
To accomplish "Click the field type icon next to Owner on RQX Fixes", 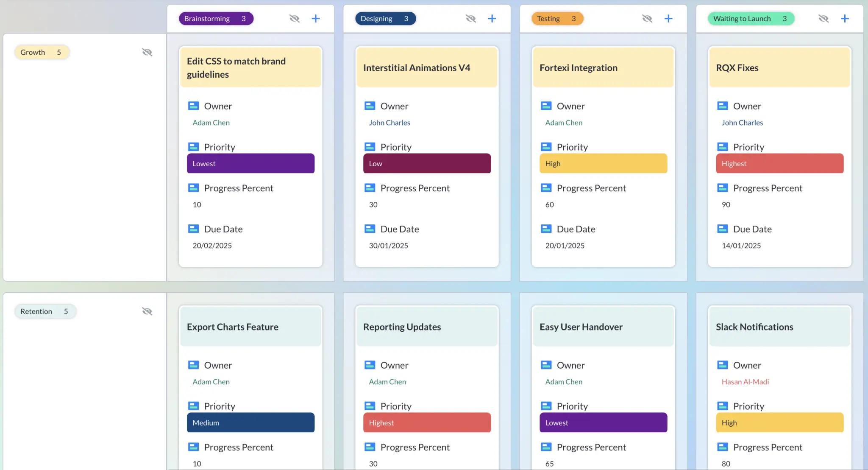I will coord(723,106).
